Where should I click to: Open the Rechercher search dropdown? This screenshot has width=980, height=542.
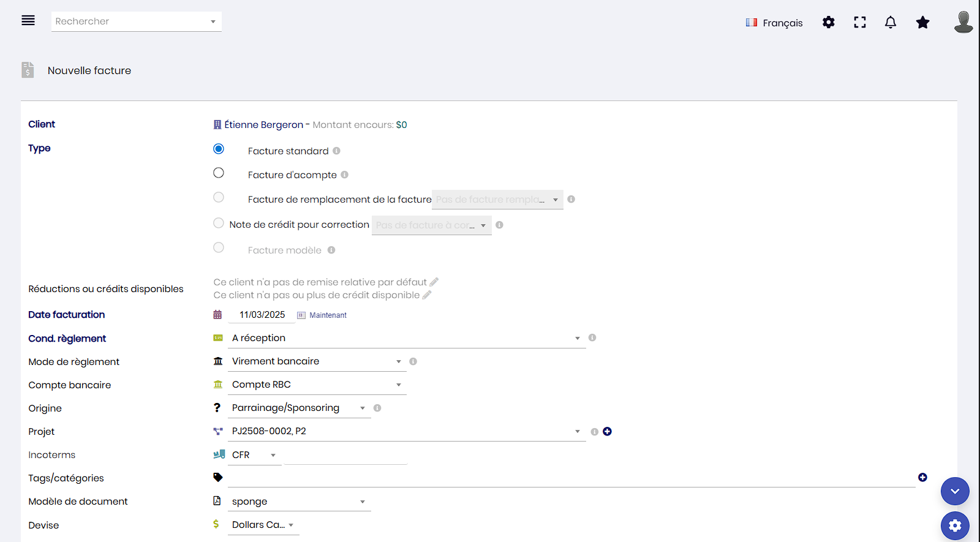pyautogui.click(x=136, y=21)
